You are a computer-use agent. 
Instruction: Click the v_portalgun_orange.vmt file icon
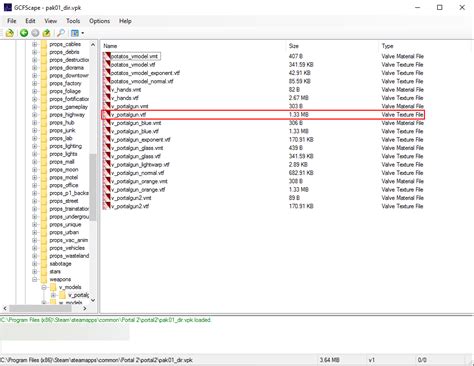coord(107,181)
